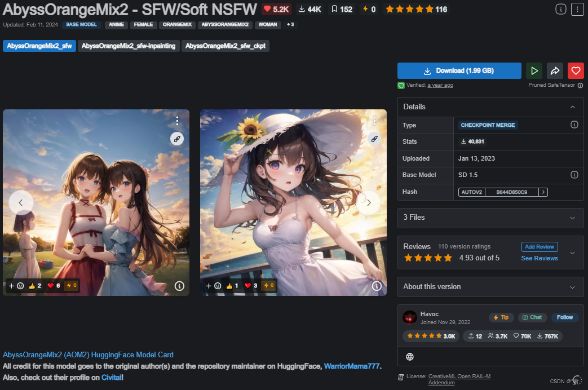Click the ANIME tag
This screenshot has height=390, width=588.
116,24
